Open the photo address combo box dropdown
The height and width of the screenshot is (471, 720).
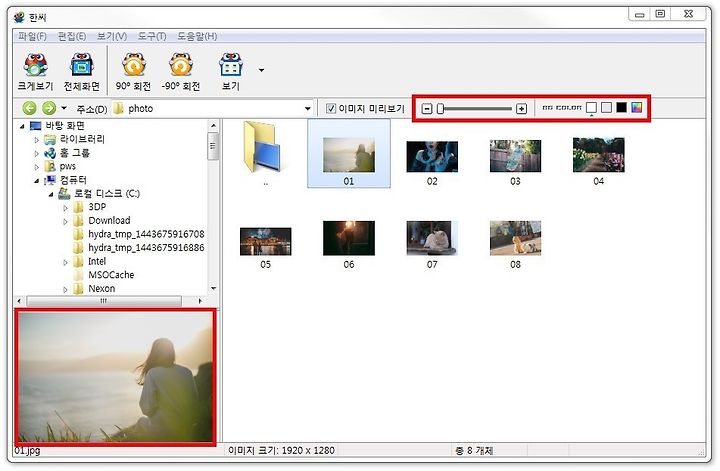click(x=308, y=109)
